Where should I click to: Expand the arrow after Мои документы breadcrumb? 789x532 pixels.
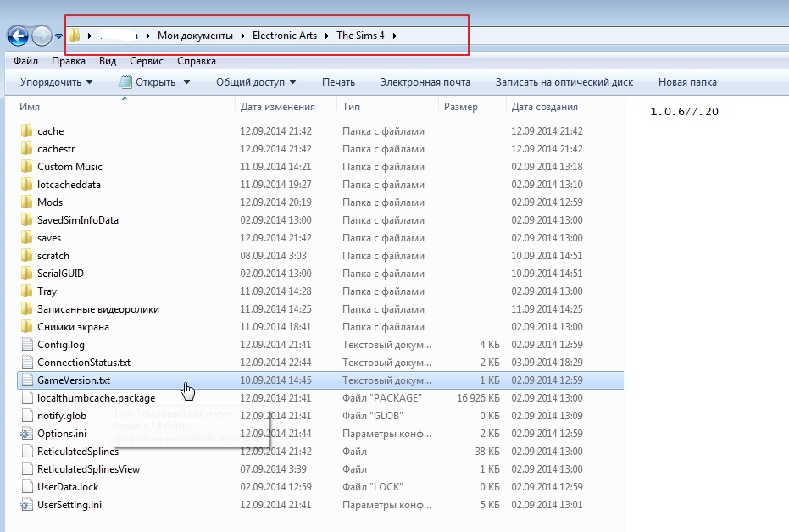[x=243, y=36]
